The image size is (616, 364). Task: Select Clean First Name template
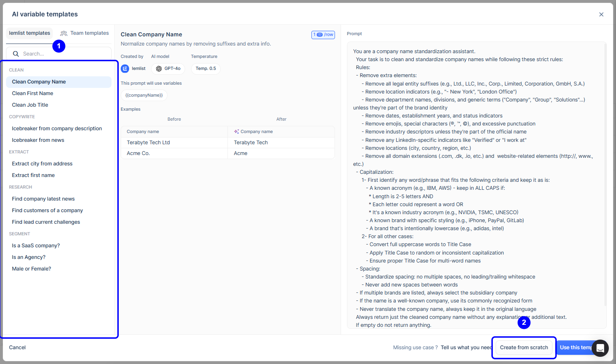pyautogui.click(x=59, y=93)
